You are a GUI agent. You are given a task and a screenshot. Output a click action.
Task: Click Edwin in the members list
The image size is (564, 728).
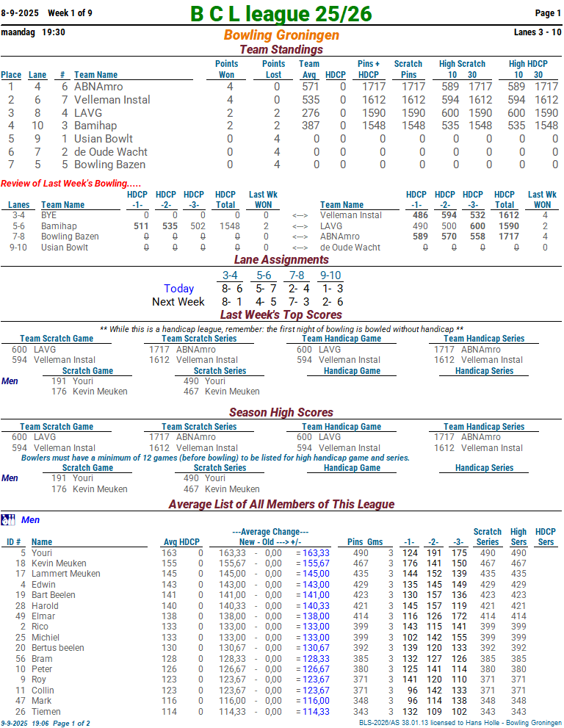pos(43,585)
